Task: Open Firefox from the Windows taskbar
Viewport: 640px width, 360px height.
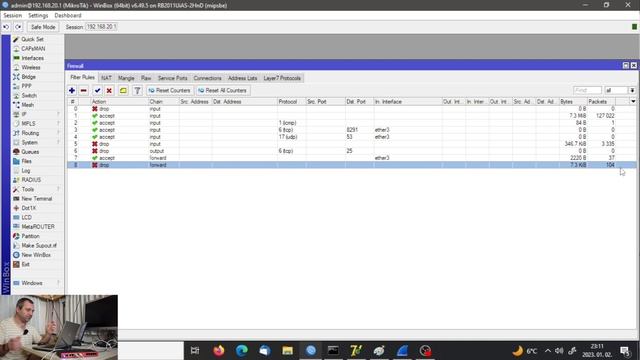Action: pos(219,351)
